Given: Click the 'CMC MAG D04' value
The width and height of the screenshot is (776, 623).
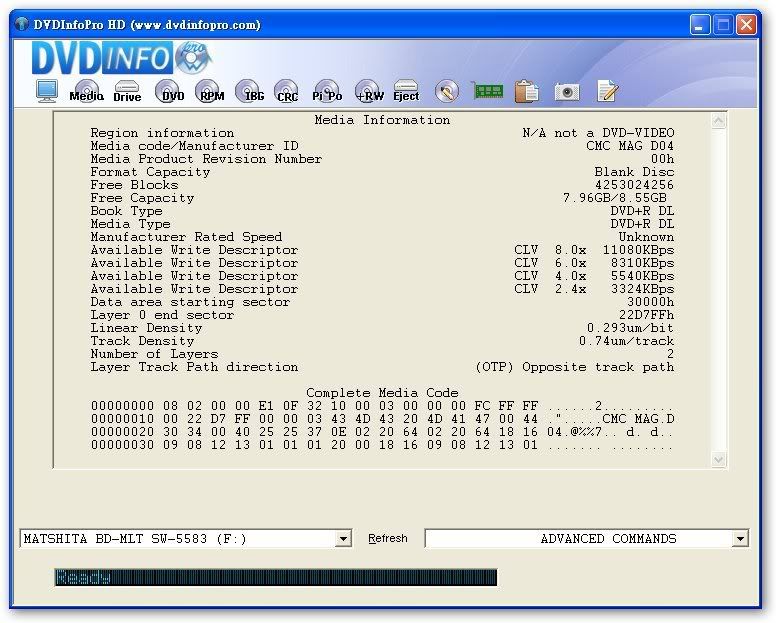Looking at the screenshot, I should [x=630, y=146].
